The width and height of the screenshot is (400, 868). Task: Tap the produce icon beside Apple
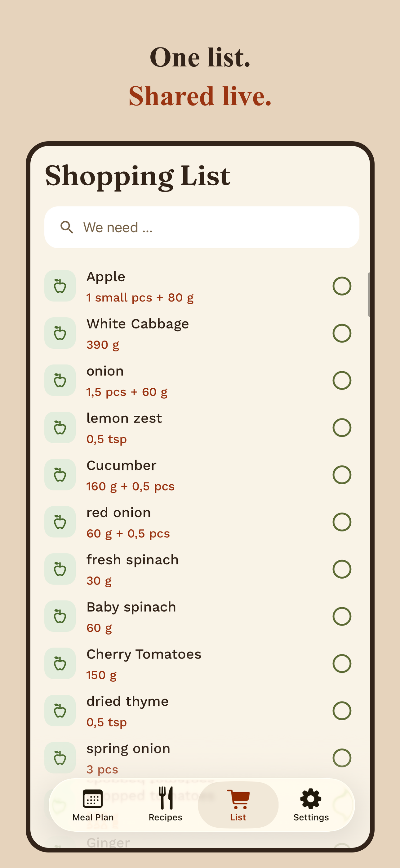[x=60, y=286]
